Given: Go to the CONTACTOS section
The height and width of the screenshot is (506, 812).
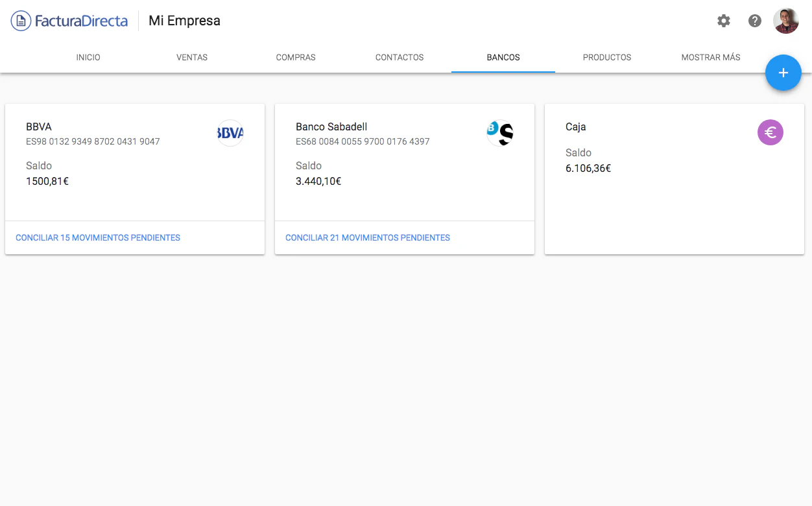Looking at the screenshot, I should (x=399, y=57).
